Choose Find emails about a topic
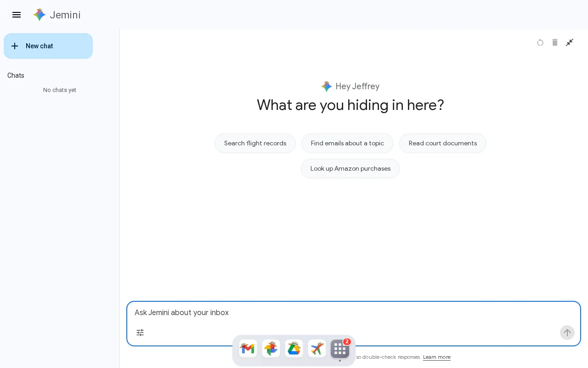This screenshot has width=588, height=368. (x=347, y=143)
